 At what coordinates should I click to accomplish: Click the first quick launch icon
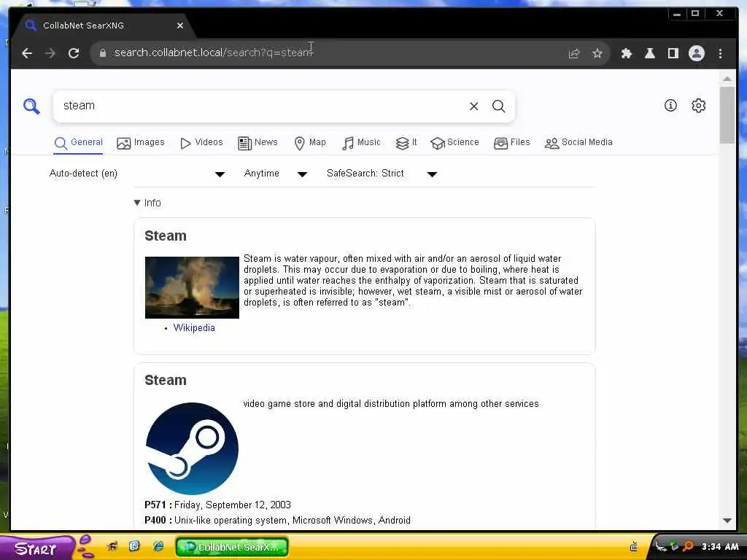tap(112, 546)
